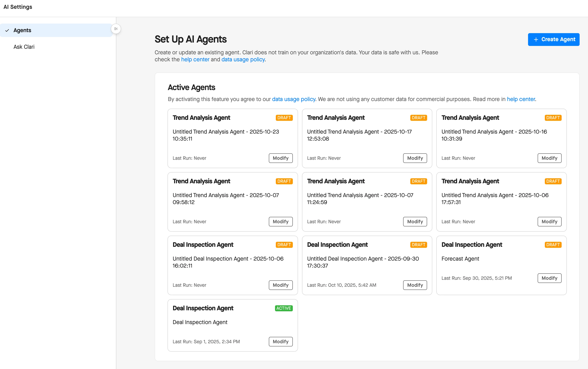Viewport: 588px width, 369px height.
Task: Modify the 2025-09-30 Deal Inspection Agent
Action: click(x=415, y=285)
